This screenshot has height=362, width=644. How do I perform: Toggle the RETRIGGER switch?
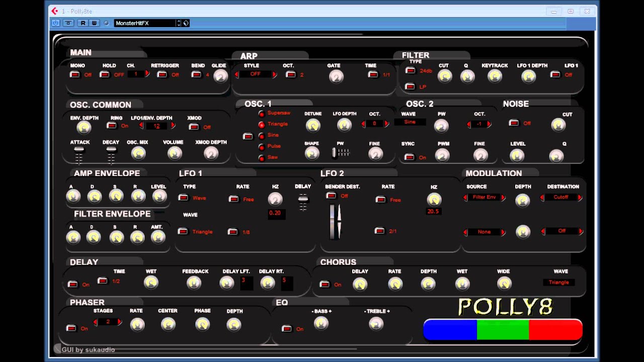pyautogui.click(x=162, y=75)
